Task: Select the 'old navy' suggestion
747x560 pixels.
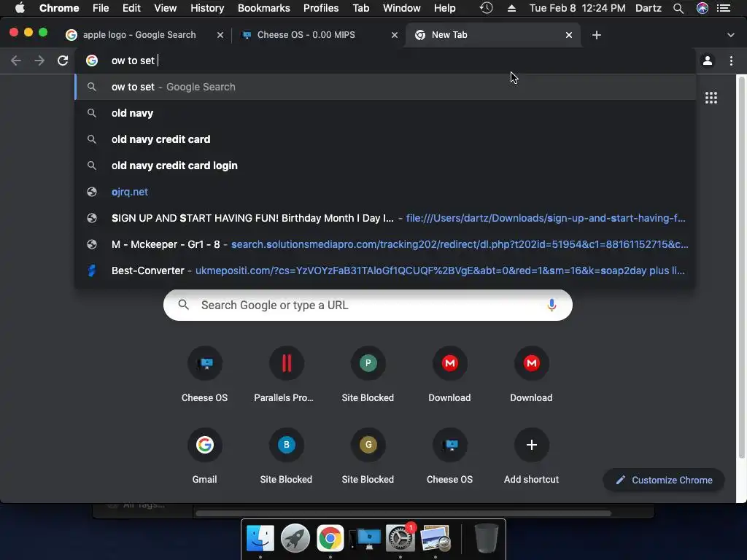Action: tap(385, 113)
